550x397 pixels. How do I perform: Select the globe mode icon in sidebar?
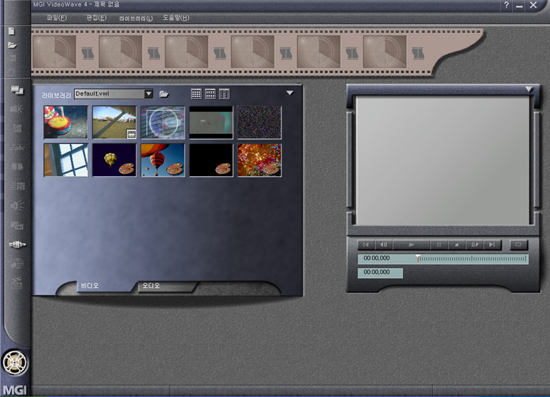click(17, 263)
